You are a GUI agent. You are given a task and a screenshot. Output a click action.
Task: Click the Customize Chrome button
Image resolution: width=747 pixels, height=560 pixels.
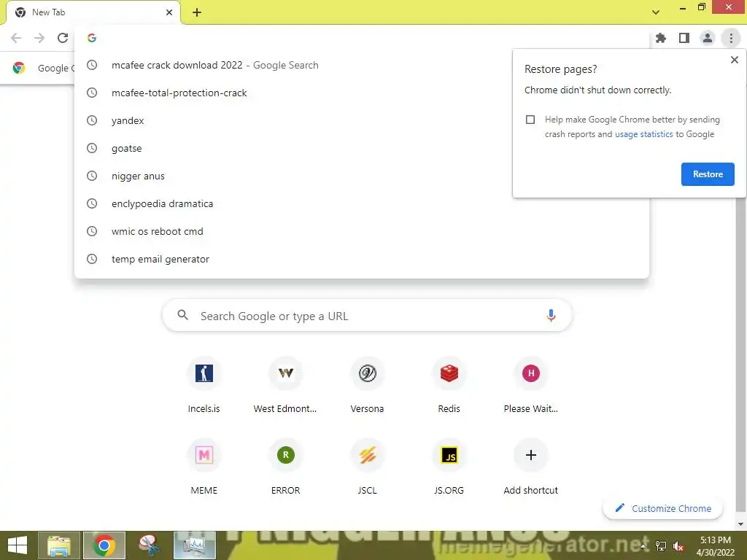point(662,508)
